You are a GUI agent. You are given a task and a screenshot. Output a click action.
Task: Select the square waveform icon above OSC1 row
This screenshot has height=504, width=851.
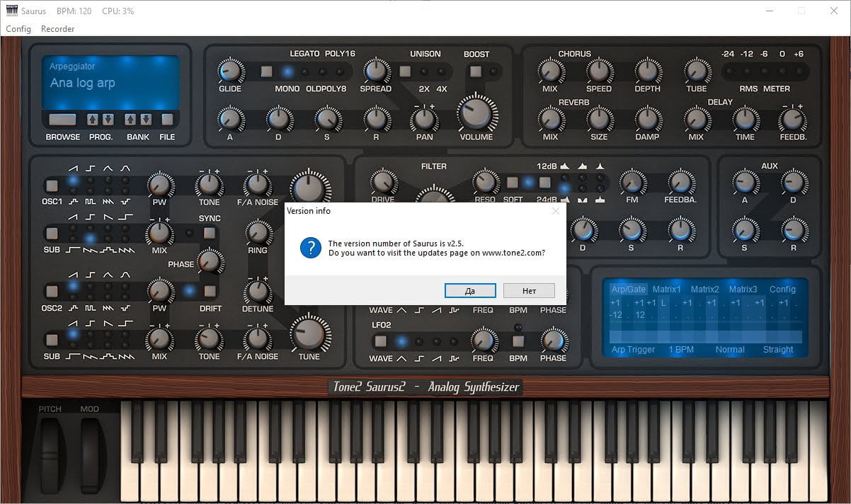90,168
